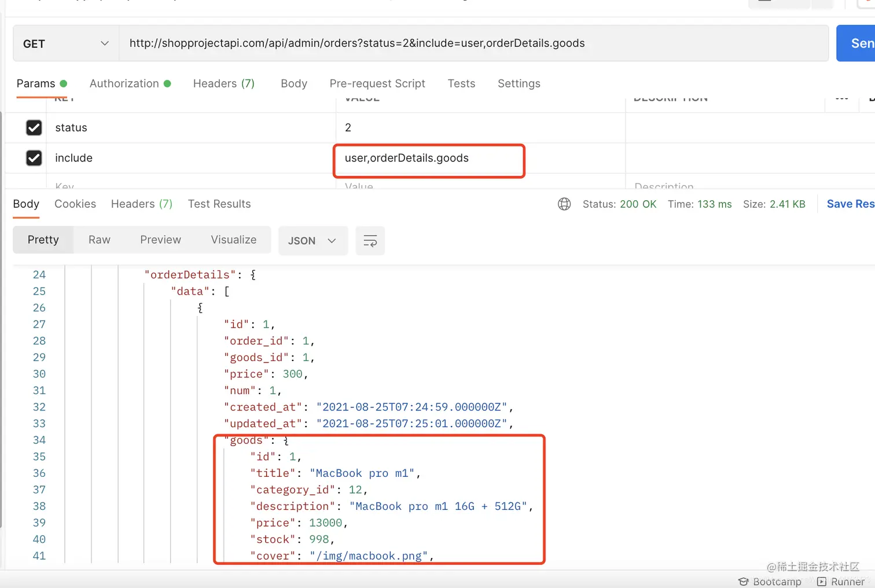Click the "order_id" key text

256,341
